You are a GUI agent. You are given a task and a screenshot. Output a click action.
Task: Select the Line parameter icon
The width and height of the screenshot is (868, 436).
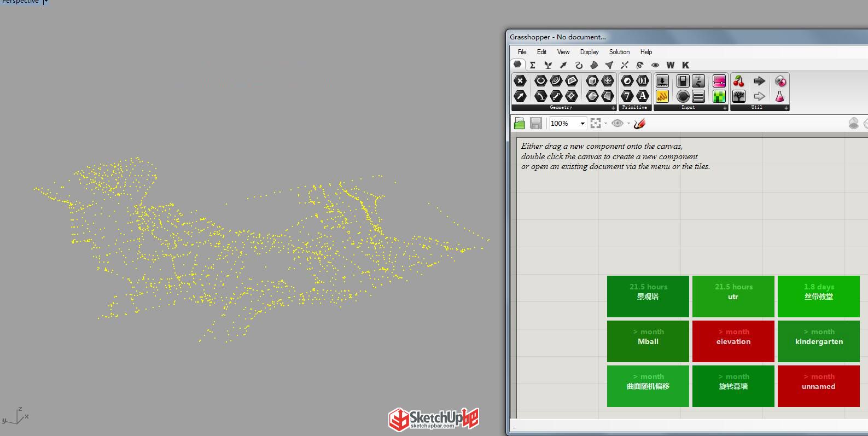556,96
